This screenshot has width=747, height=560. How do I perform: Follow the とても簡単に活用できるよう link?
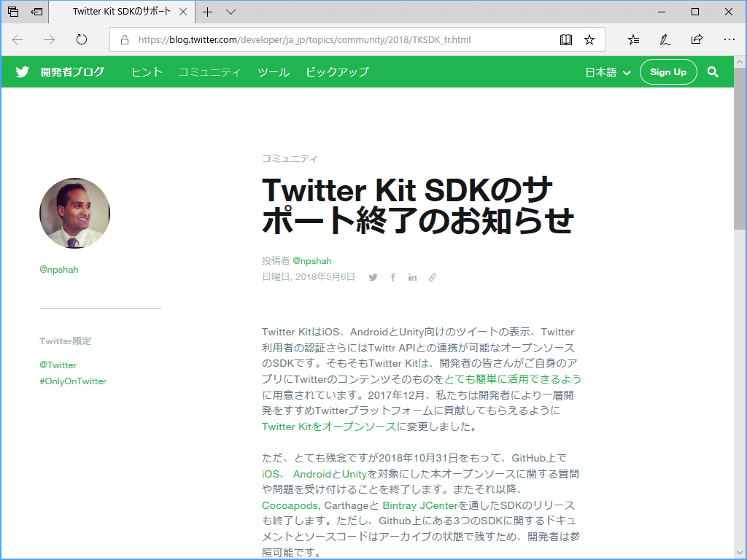[x=513, y=379]
